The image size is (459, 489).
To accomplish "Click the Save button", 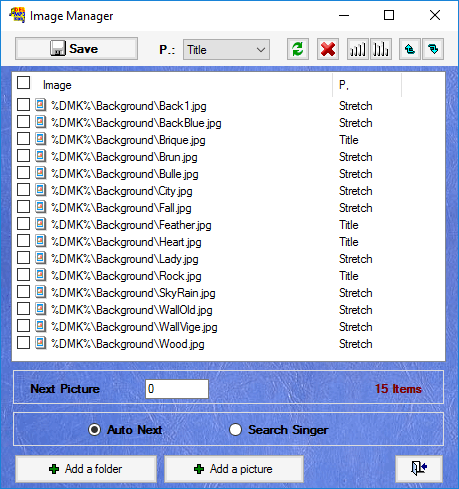I will [76, 49].
